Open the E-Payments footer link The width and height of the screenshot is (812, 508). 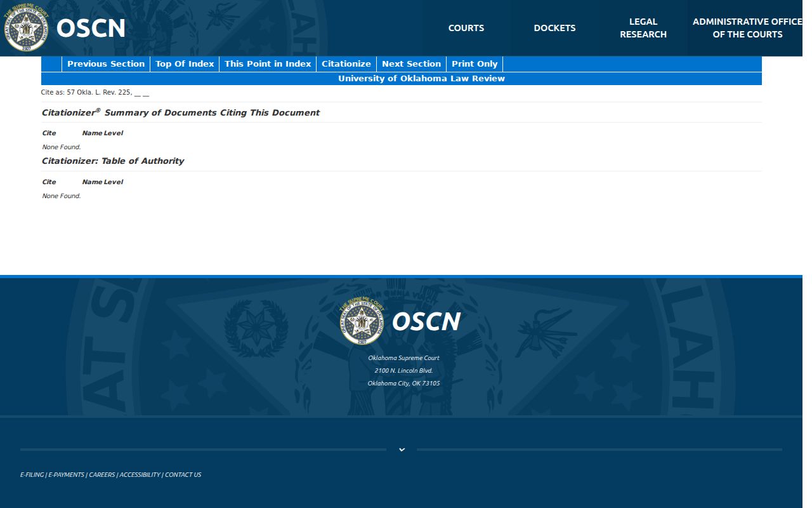pos(66,475)
